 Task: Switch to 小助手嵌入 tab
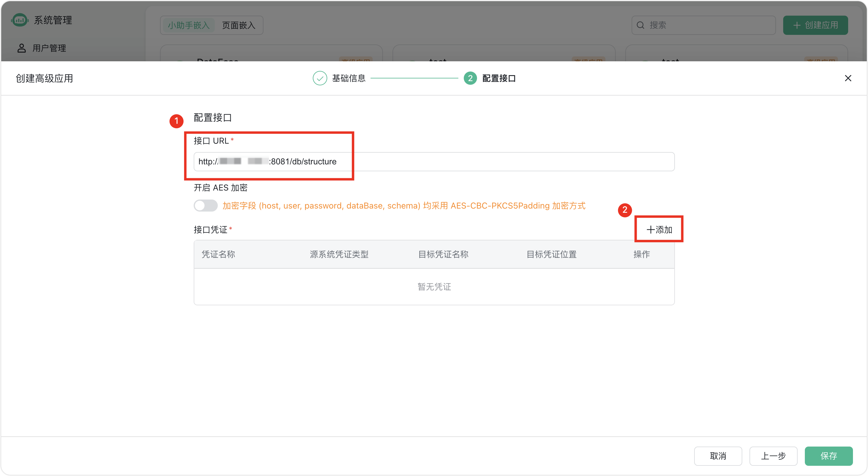[189, 25]
